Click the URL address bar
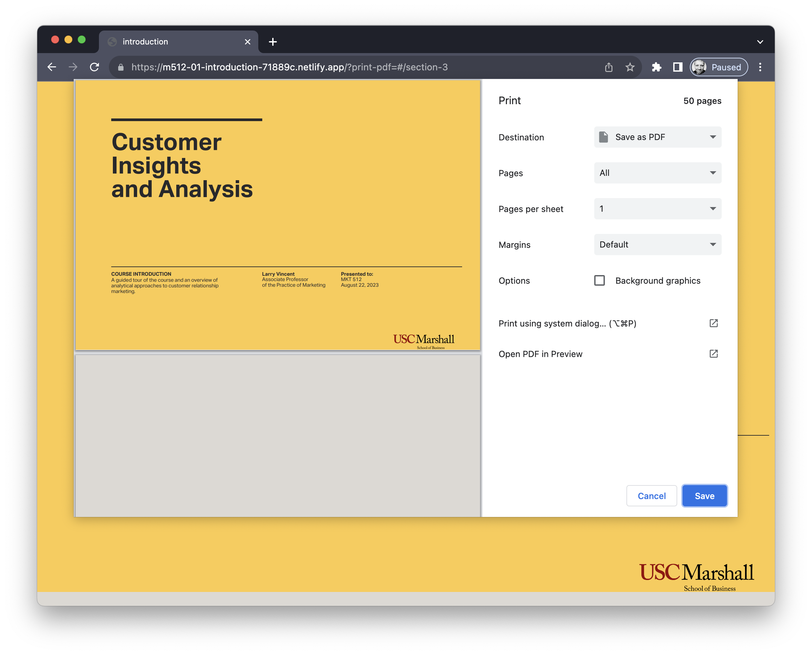The width and height of the screenshot is (812, 655). pos(340,67)
